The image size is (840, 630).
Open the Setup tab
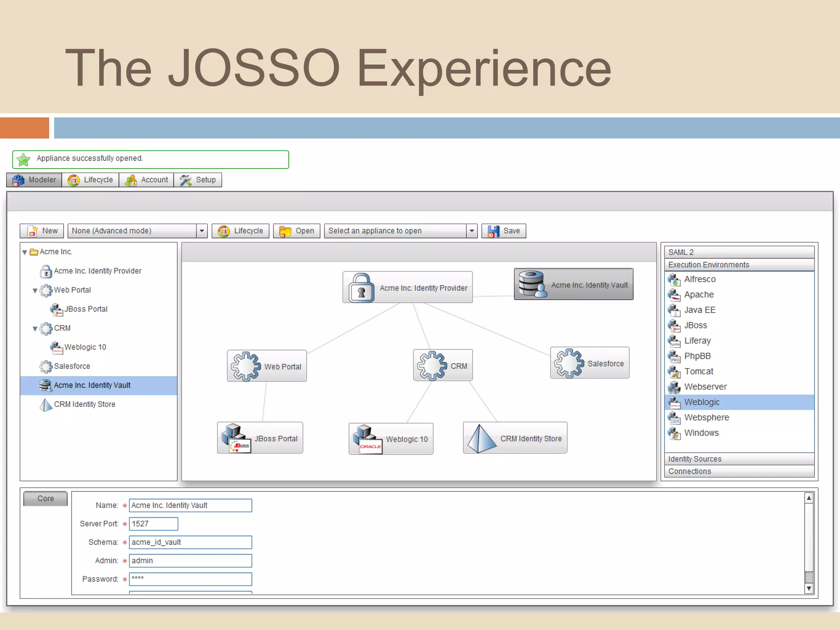(x=198, y=180)
